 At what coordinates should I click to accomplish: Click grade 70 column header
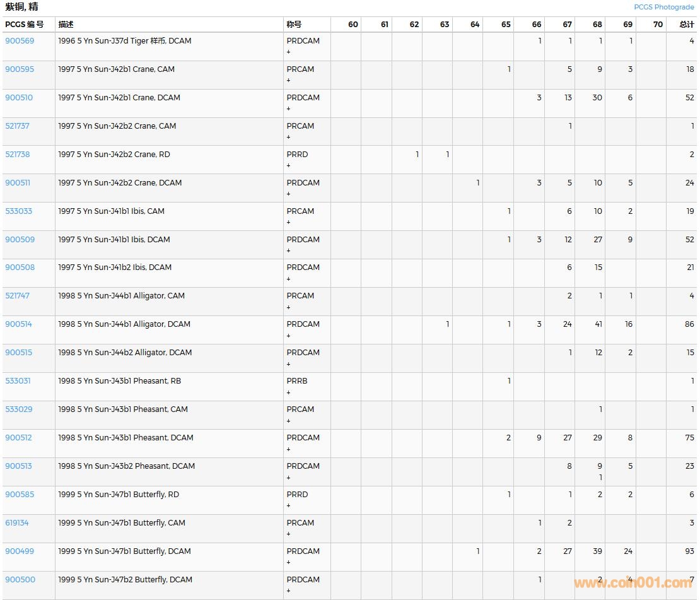pos(658,25)
